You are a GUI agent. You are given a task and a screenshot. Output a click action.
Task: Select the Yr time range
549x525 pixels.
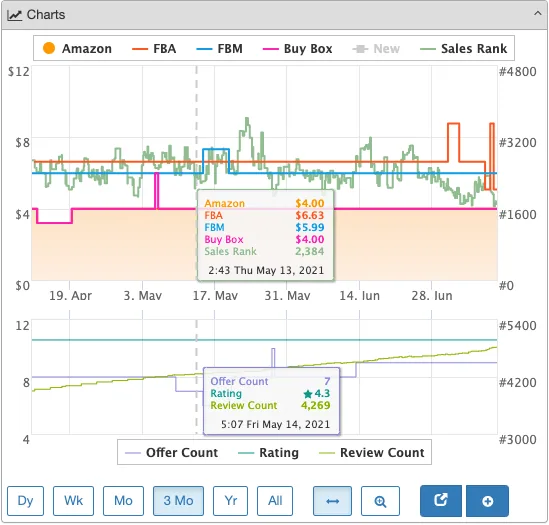coord(230,501)
